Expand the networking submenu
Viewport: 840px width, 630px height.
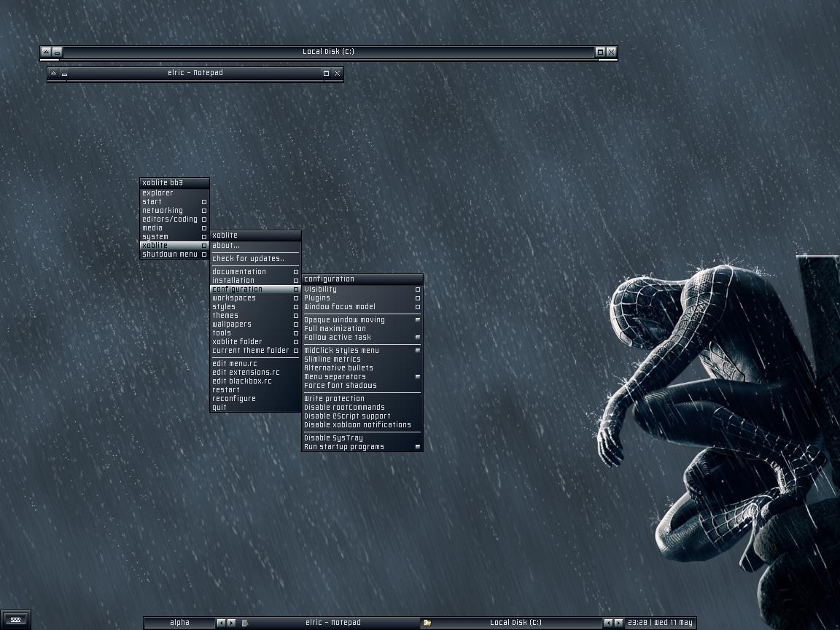(175, 211)
